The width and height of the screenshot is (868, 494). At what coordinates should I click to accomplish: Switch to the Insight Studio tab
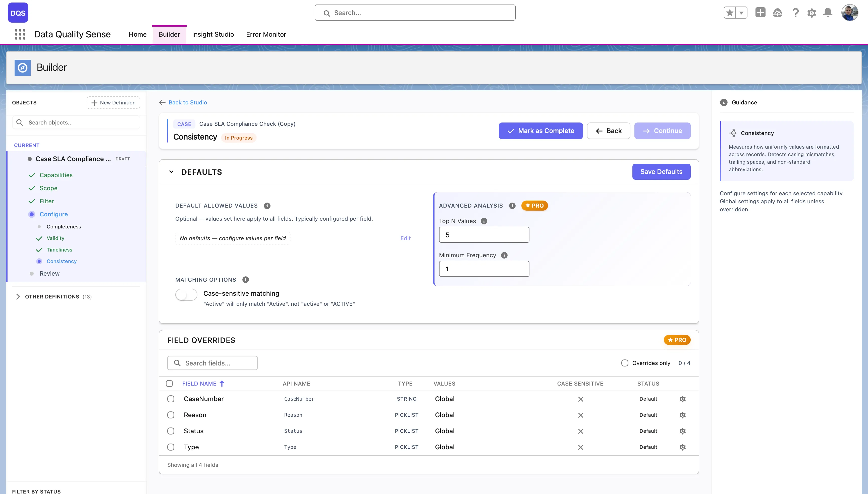pyautogui.click(x=213, y=34)
